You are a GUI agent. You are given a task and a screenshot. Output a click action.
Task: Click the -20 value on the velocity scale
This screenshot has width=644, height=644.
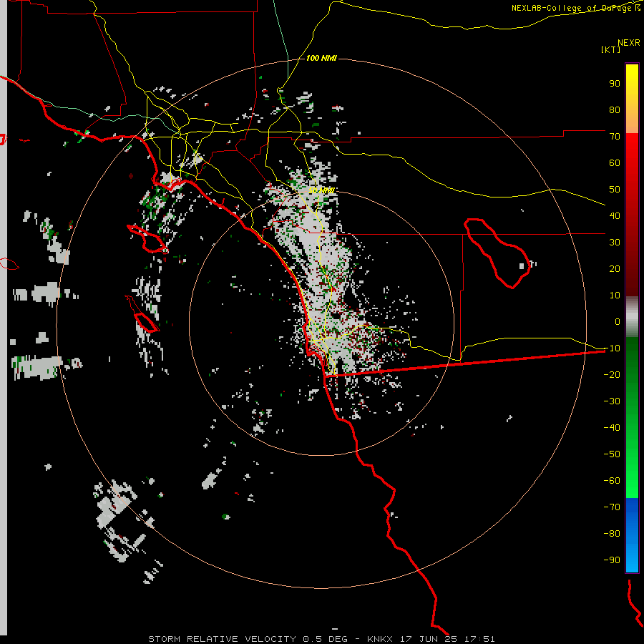pyautogui.click(x=612, y=375)
